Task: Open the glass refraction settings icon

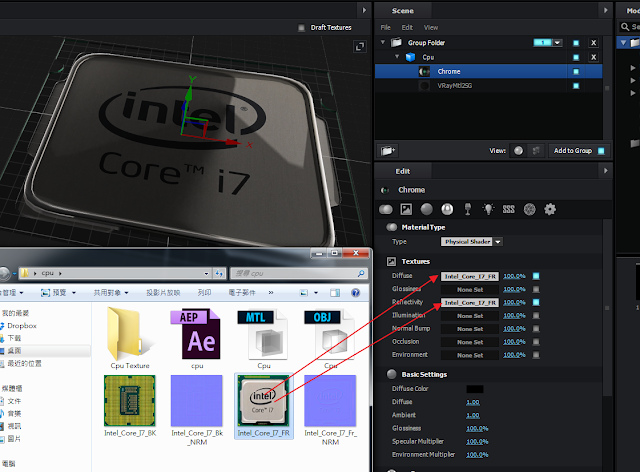Action: (x=468, y=209)
